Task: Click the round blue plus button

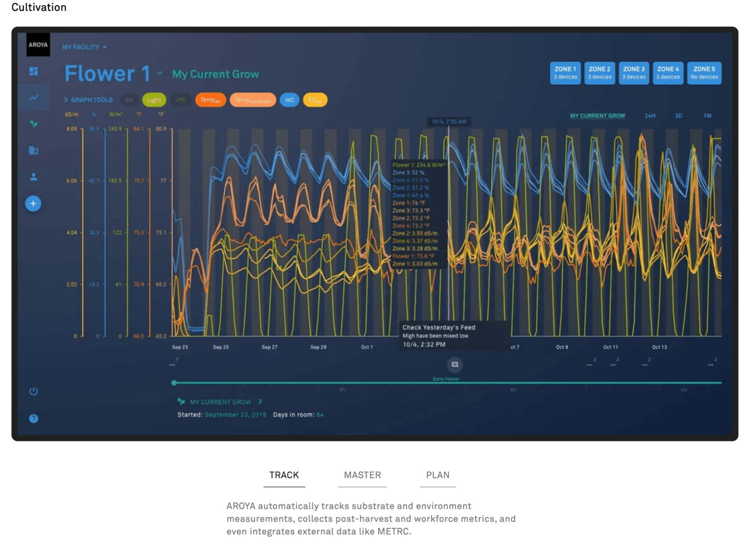Action: click(33, 203)
